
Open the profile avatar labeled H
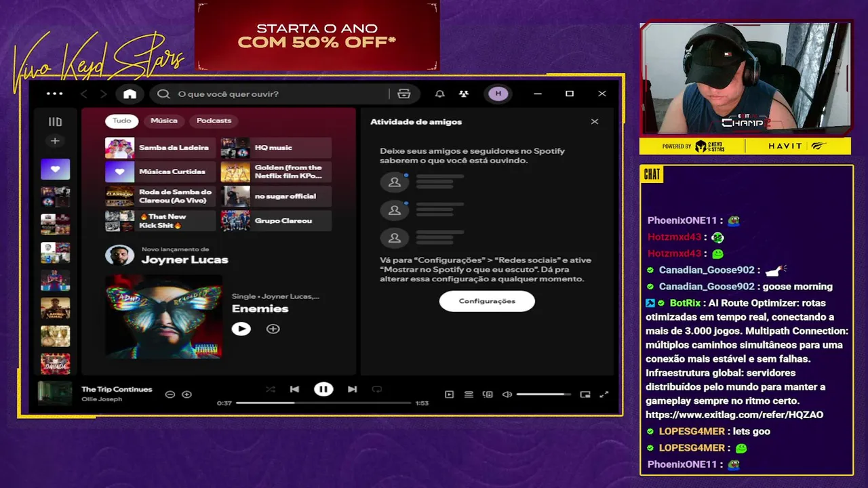498,94
